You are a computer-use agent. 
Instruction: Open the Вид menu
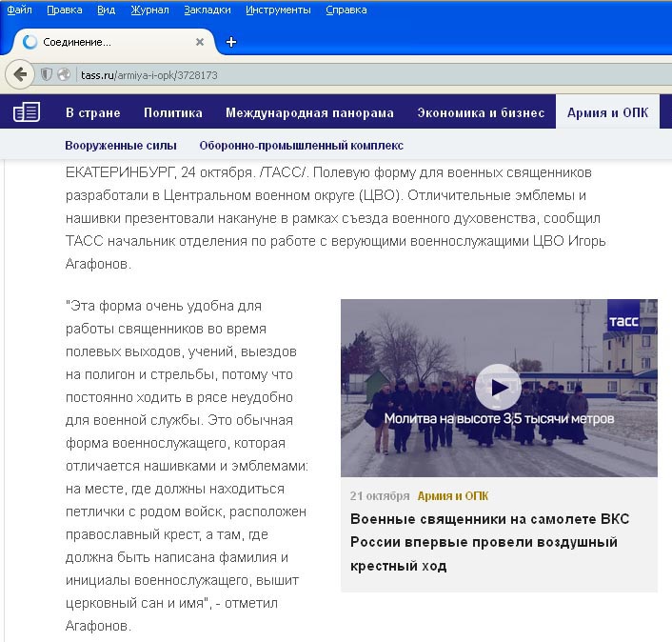tap(106, 10)
